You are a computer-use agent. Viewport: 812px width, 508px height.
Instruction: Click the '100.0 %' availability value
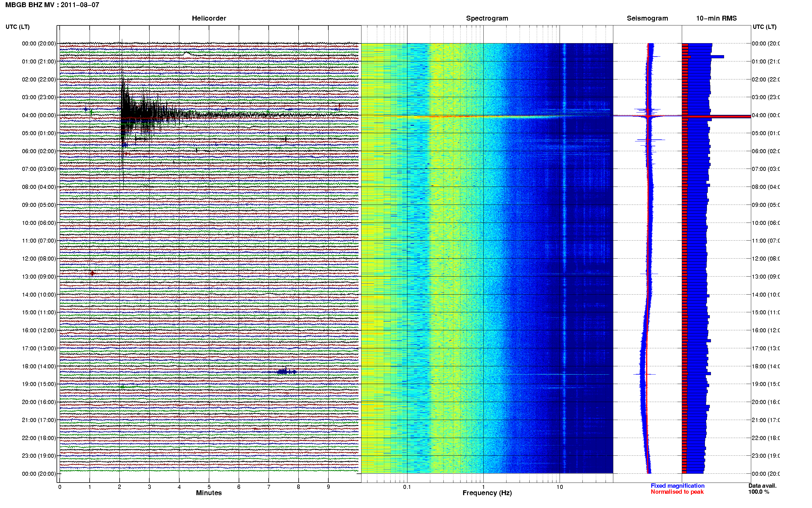click(758, 492)
